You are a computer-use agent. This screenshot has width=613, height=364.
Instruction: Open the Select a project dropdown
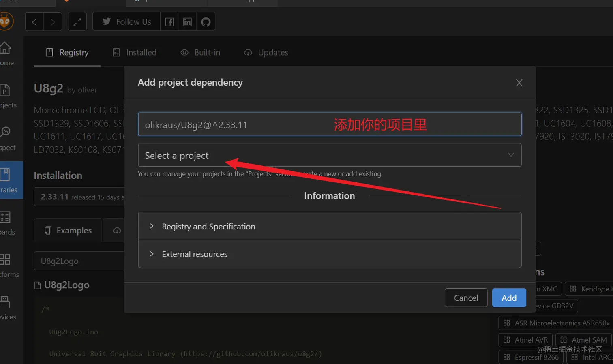(x=330, y=155)
